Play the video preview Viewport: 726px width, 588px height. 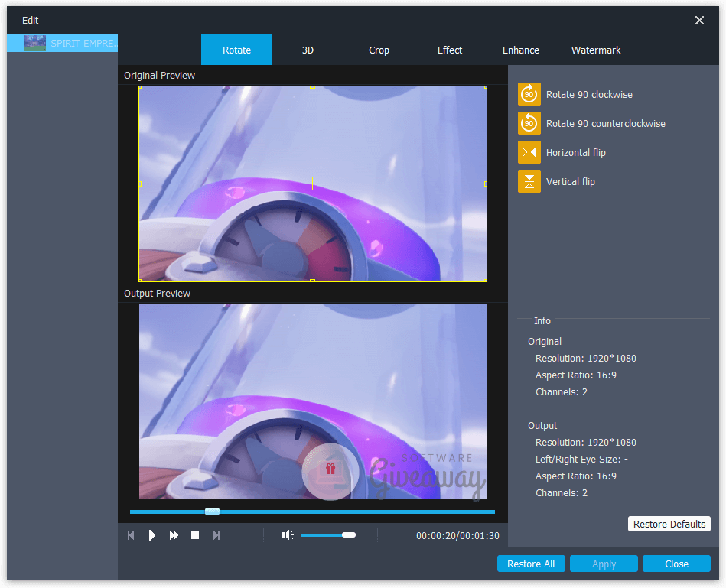[152, 535]
